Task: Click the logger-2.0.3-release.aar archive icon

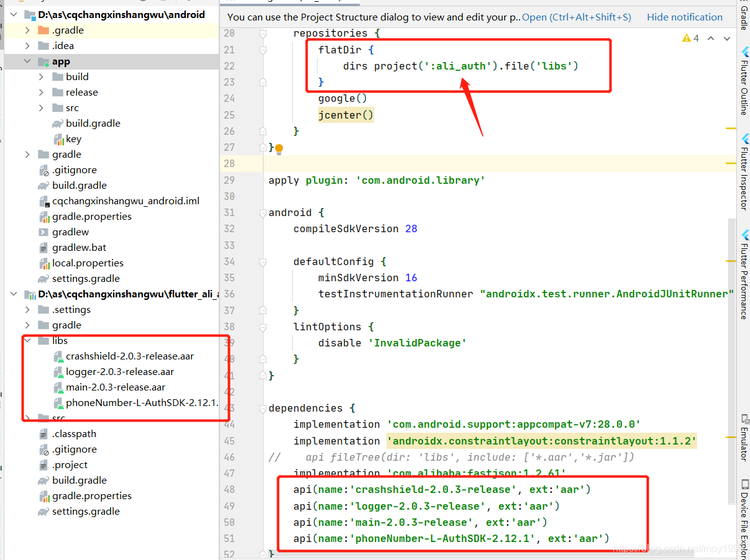Action: (x=58, y=372)
